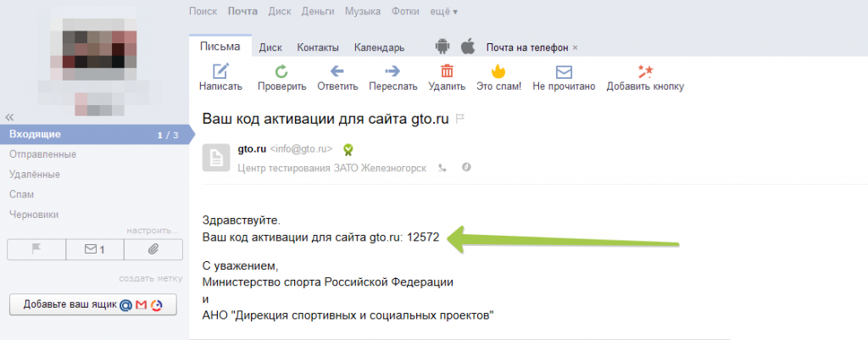Switch to the Календарь tab
The width and height of the screenshot is (868, 340).
point(379,47)
